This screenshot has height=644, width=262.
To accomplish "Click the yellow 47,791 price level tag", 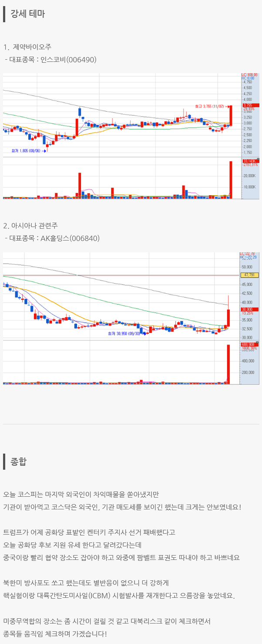I will [x=249, y=275].
